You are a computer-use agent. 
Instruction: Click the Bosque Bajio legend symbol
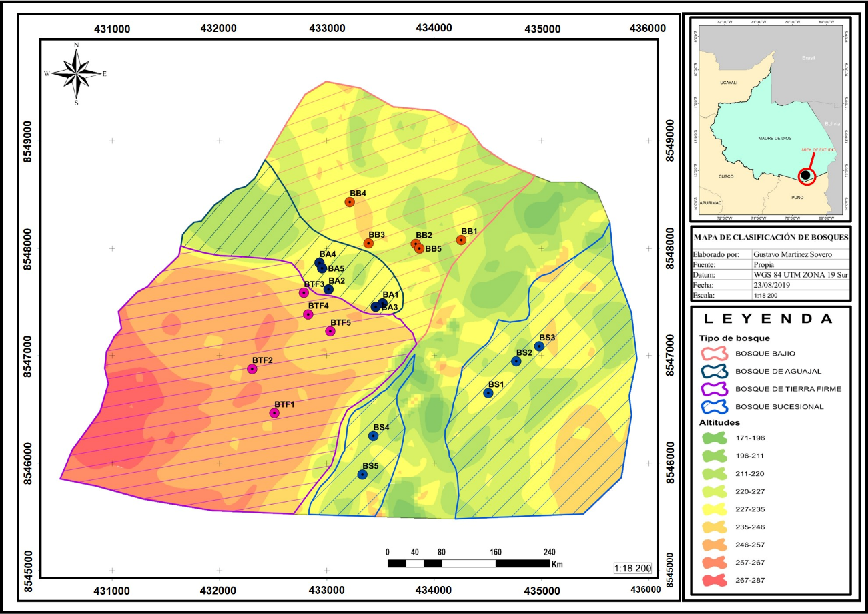pos(715,353)
